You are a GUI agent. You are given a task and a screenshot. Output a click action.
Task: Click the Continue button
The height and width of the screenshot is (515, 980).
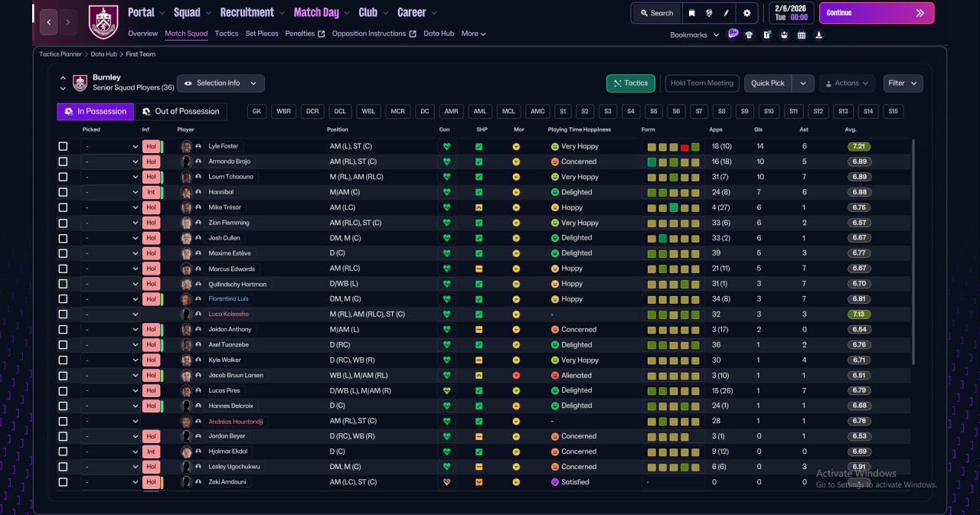pyautogui.click(x=877, y=13)
